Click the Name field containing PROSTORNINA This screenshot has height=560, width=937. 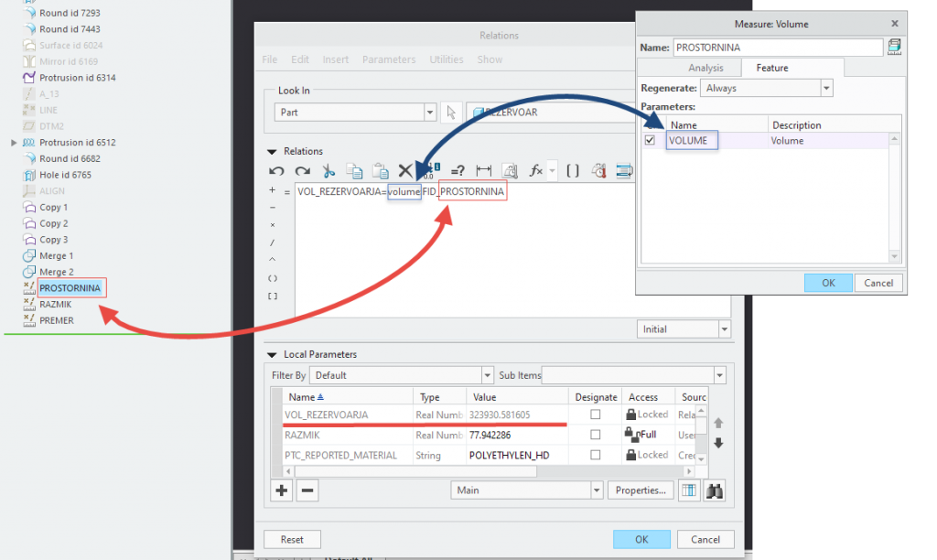[x=778, y=47]
